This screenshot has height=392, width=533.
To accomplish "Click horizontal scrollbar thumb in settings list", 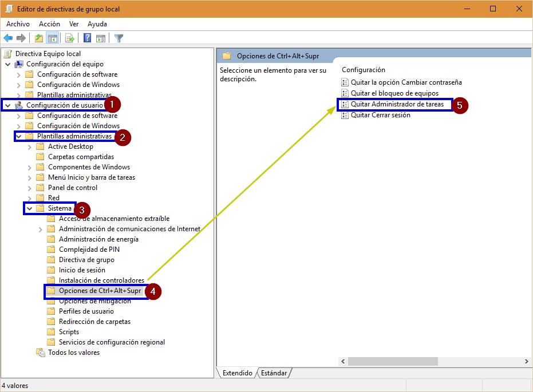I will click(x=393, y=362).
